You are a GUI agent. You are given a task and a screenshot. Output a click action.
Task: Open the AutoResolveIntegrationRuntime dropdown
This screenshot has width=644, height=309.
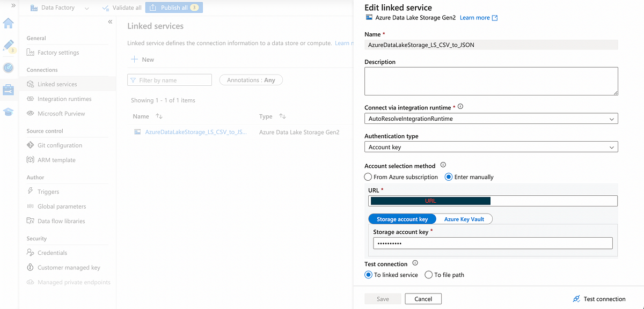click(x=491, y=119)
